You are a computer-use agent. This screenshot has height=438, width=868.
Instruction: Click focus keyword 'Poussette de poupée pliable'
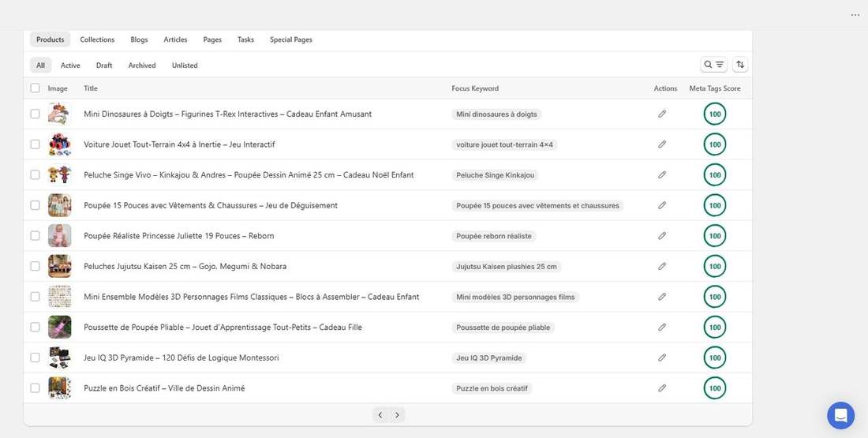point(503,328)
